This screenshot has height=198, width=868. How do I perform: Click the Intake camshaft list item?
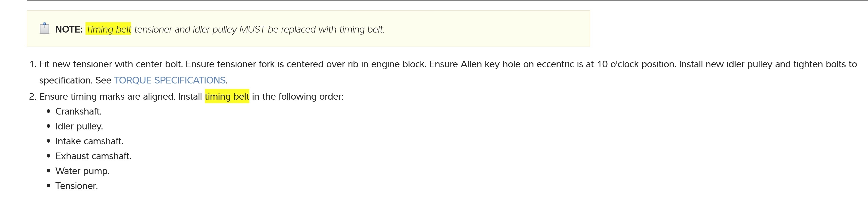(x=89, y=141)
